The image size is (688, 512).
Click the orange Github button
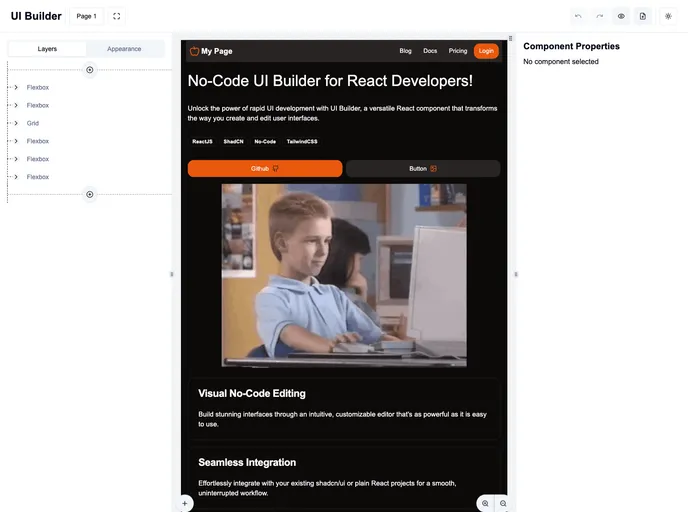coord(265,169)
